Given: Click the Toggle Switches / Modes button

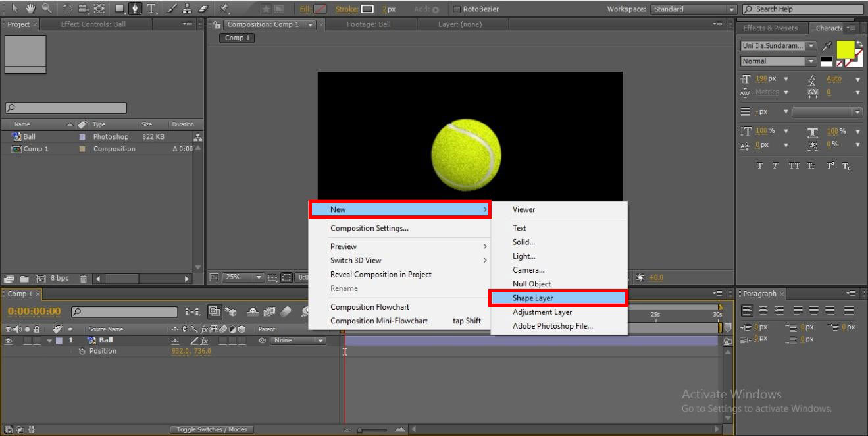Looking at the screenshot, I should tap(211, 429).
